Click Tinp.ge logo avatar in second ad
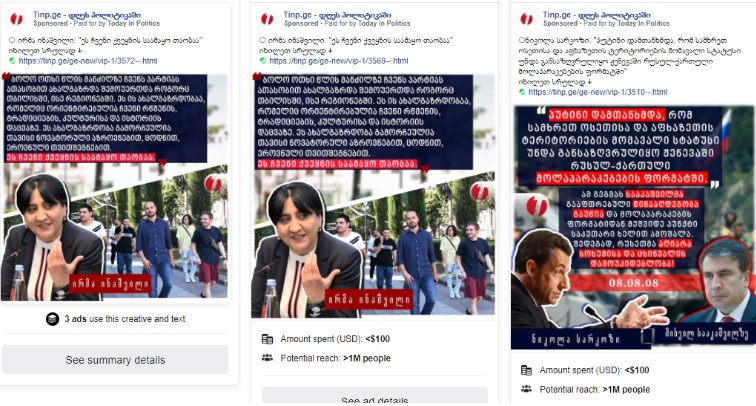756x406 pixels. tap(267, 19)
